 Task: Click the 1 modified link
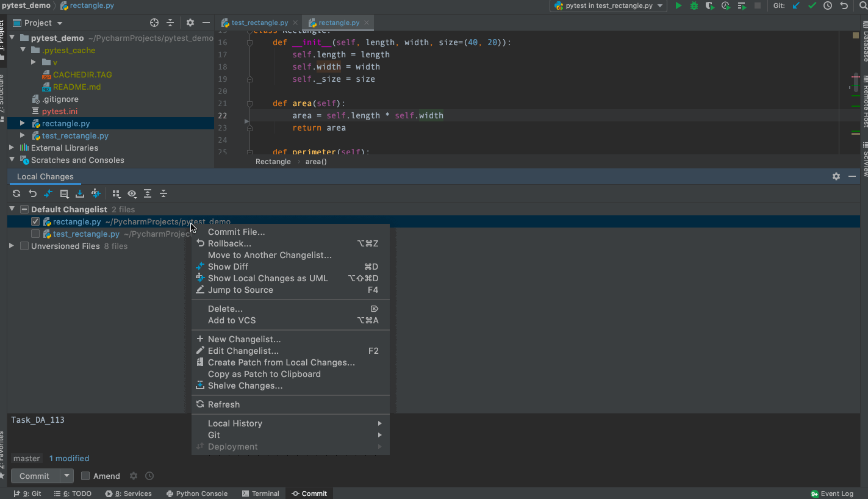[x=69, y=458]
